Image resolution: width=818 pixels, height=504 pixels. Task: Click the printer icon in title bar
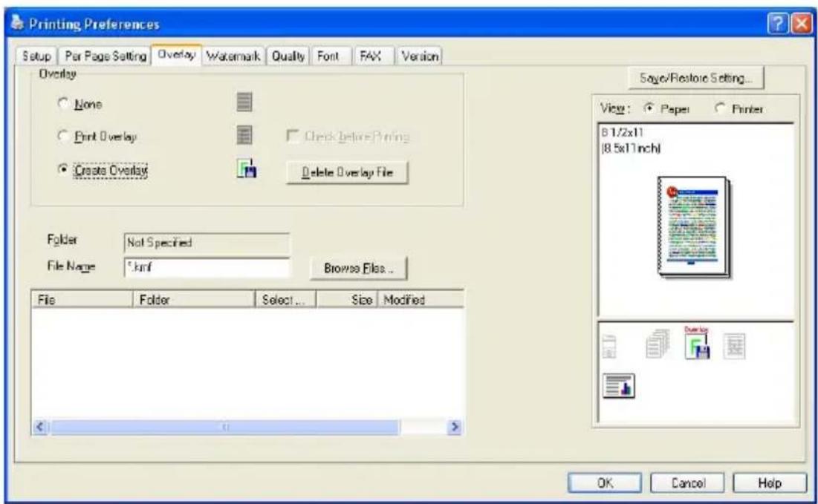click(17, 24)
